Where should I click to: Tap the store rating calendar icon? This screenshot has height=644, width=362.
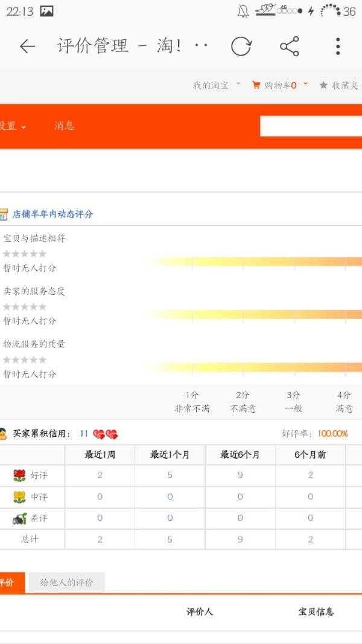click(x=4, y=214)
